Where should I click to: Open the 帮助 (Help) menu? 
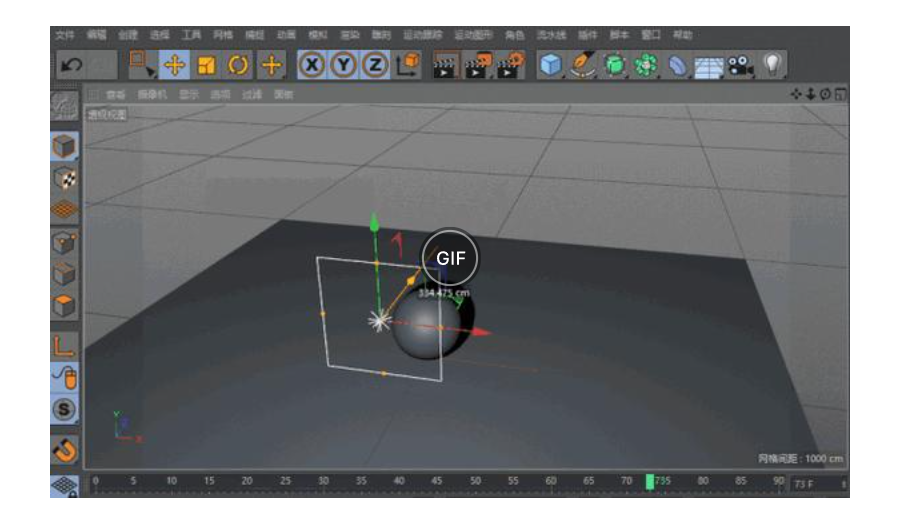[682, 34]
